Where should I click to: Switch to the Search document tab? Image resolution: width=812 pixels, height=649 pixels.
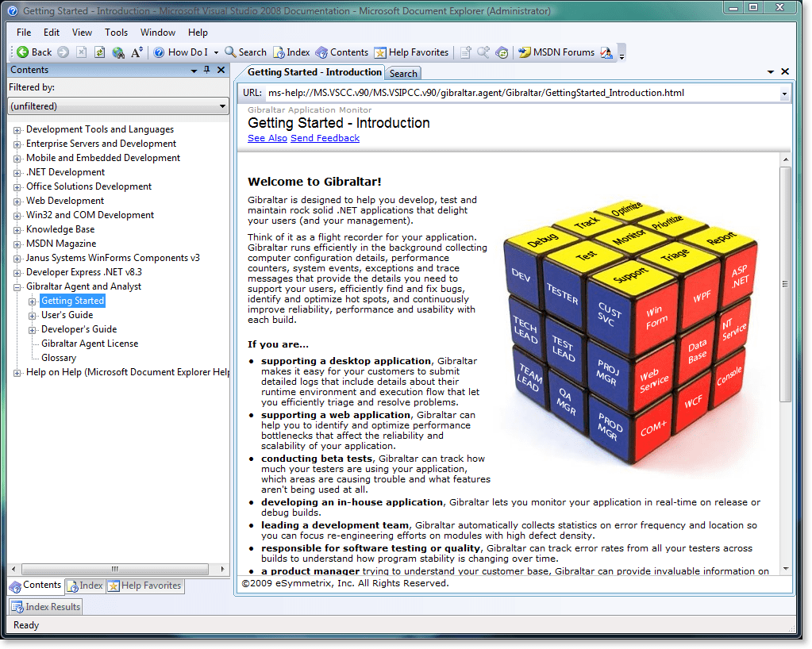[x=403, y=74]
